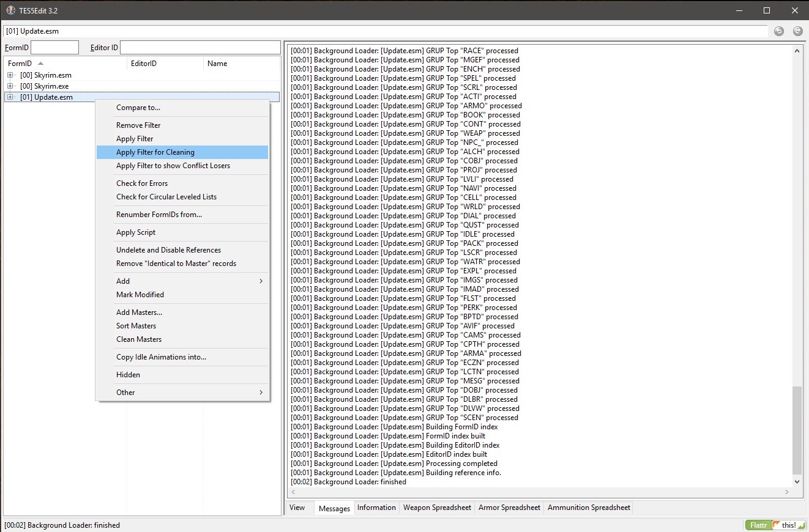Open the Weapon Spreadsheet tab
809x532 pixels.
(x=437, y=508)
